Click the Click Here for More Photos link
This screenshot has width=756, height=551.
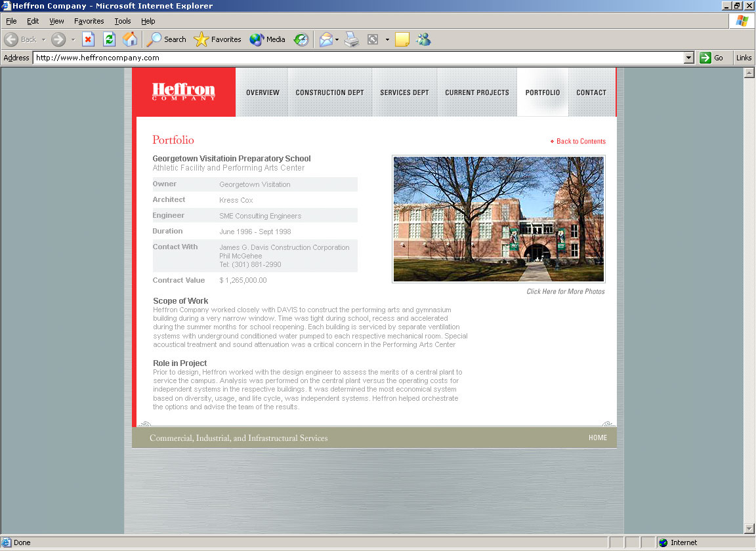(565, 291)
